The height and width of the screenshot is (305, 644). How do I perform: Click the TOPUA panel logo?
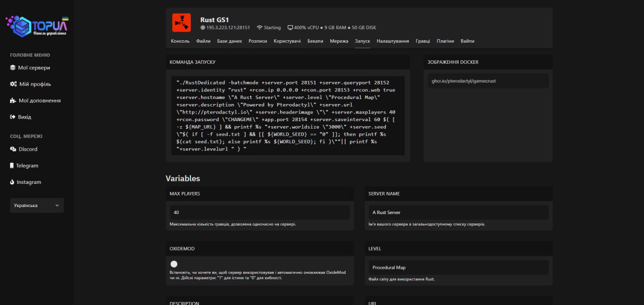[37, 26]
